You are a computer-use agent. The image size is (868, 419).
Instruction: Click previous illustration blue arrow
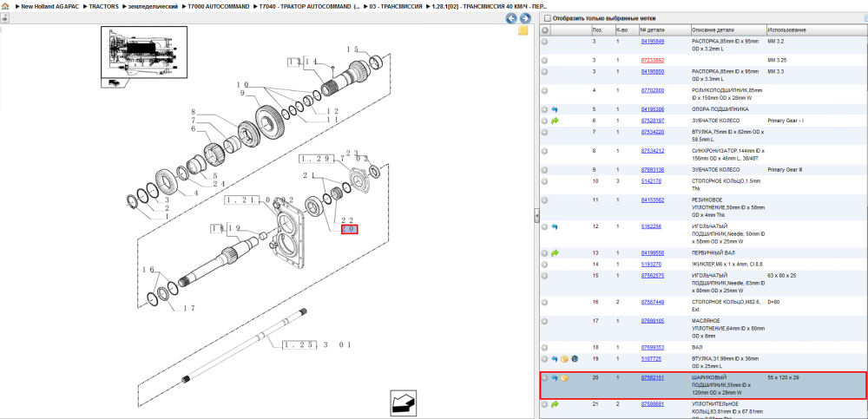pyautogui.click(x=511, y=19)
